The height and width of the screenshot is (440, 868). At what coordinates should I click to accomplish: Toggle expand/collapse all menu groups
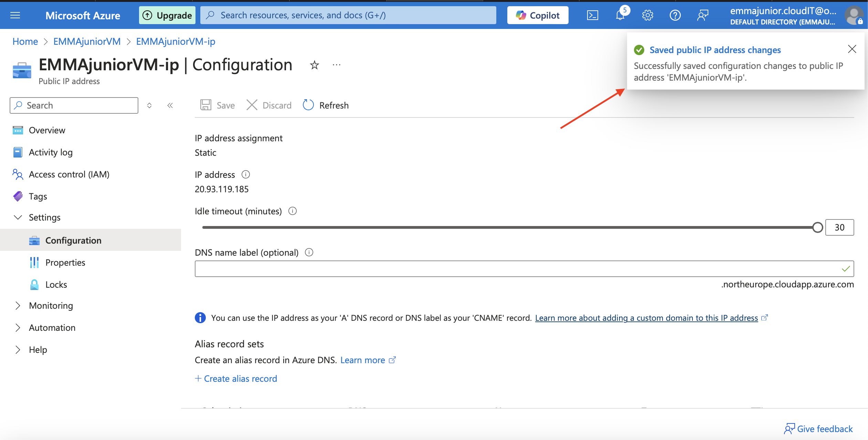[149, 105]
